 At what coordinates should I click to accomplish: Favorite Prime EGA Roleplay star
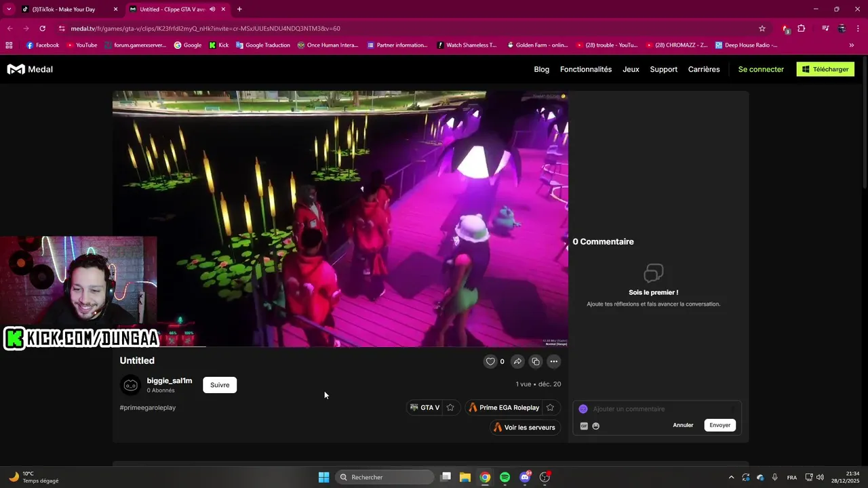(550, 407)
